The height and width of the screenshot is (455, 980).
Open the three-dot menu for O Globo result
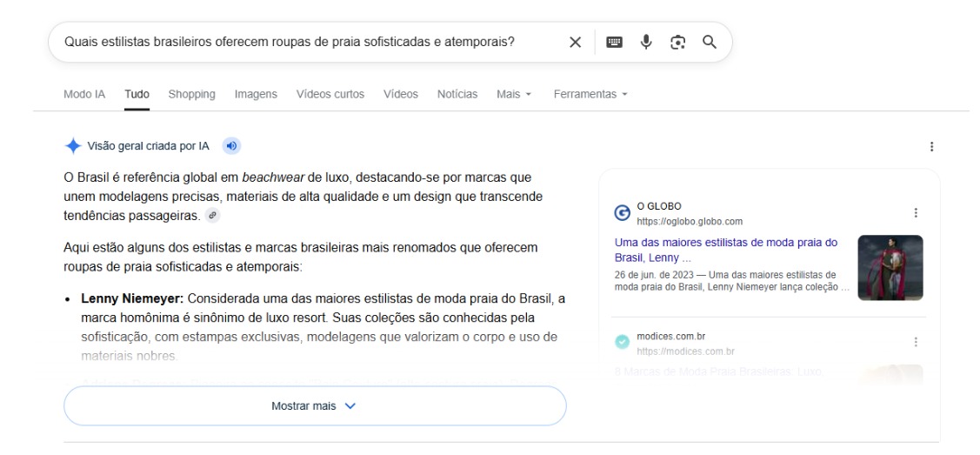(916, 212)
